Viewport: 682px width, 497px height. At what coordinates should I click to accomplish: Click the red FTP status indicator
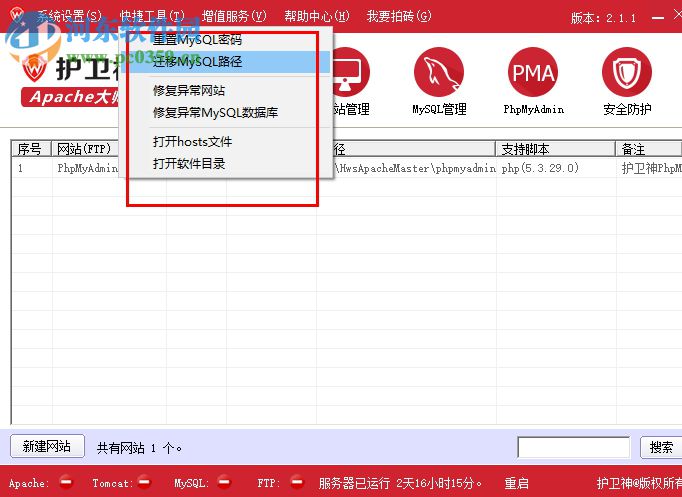tap(297, 482)
